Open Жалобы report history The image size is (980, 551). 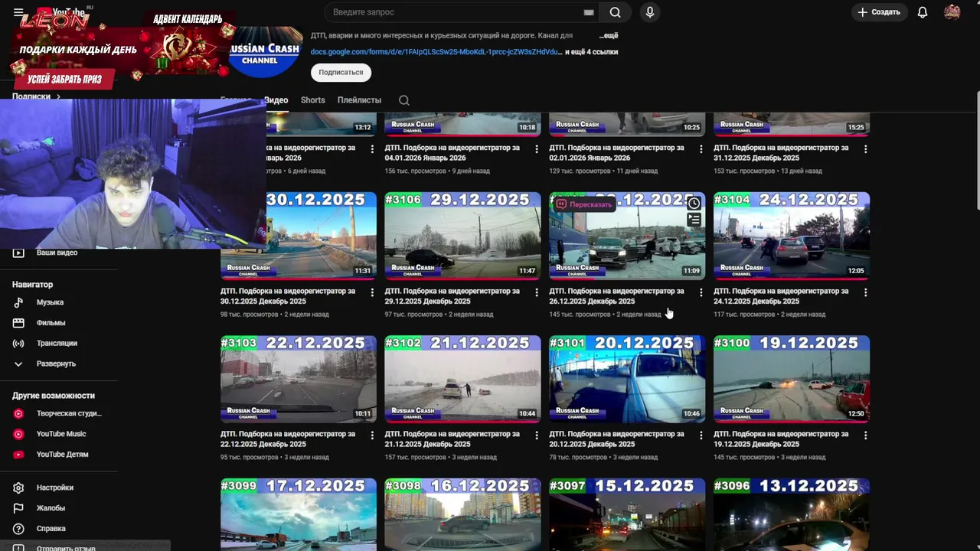click(x=51, y=508)
